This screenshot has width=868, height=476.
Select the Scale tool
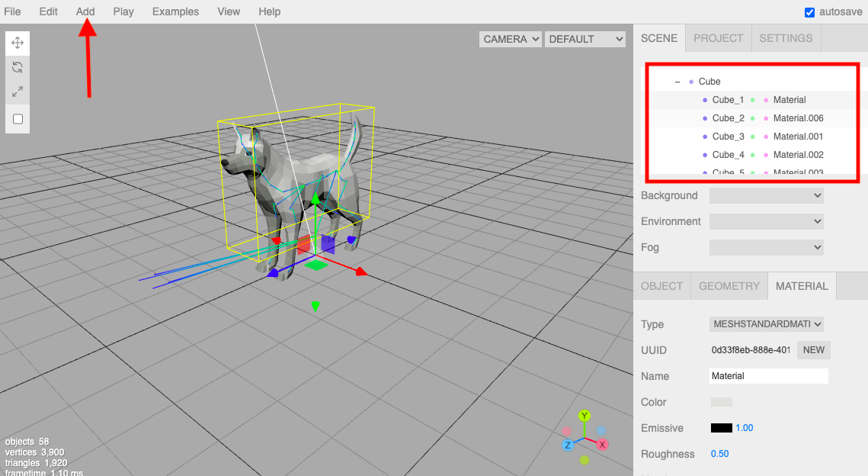pos(18,92)
